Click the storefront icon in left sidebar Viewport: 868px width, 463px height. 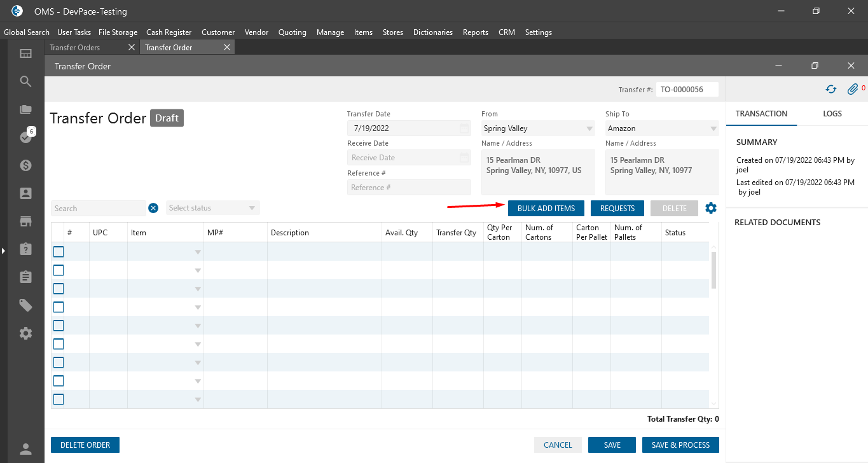pyautogui.click(x=25, y=221)
